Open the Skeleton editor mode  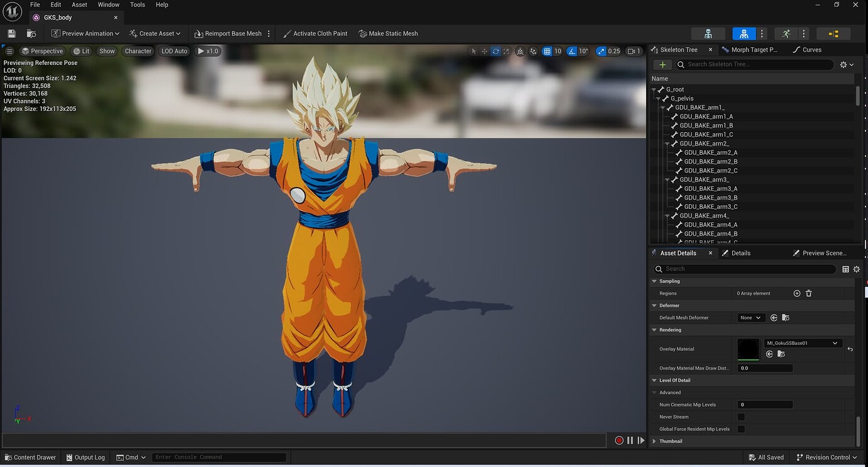pos(708,33)
